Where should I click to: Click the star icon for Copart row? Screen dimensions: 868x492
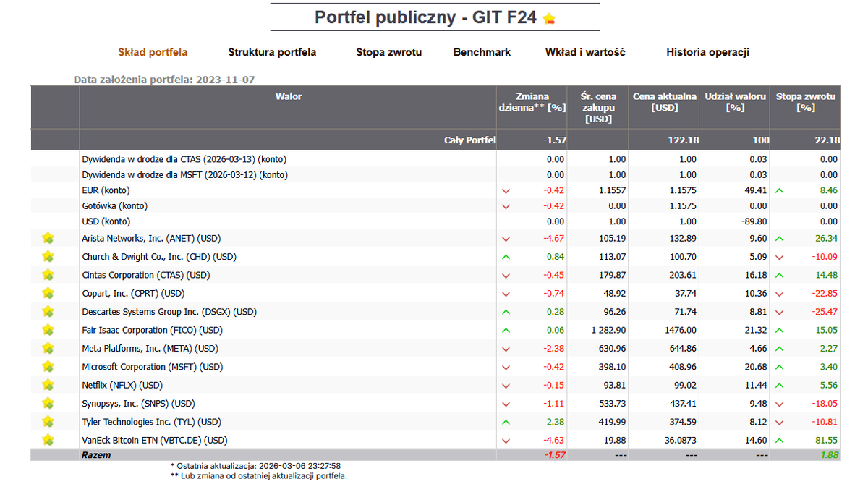coord(48,293)
